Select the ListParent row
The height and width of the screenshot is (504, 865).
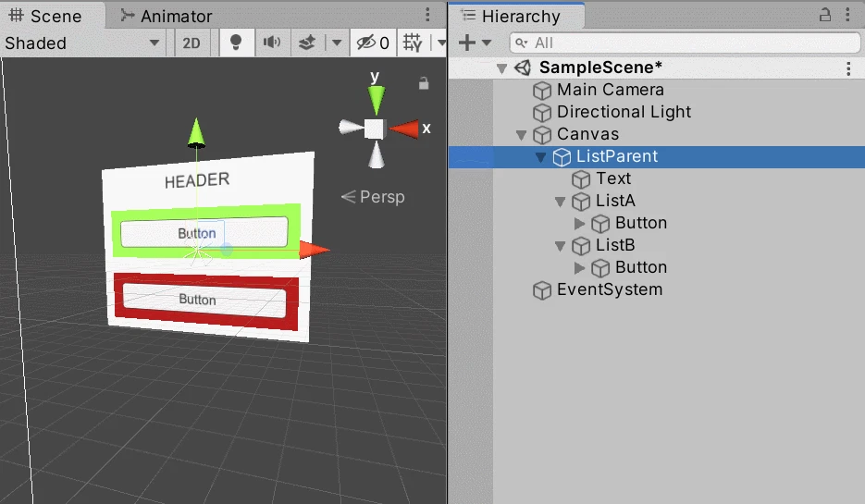point(657,156)
